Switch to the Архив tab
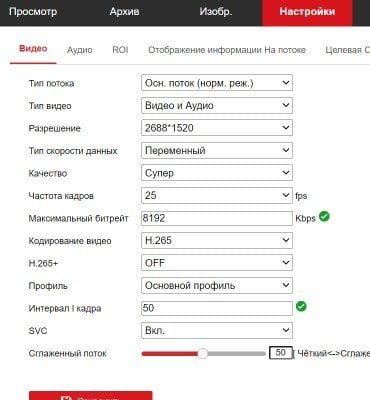Image resolution: width=370 pixels, height=400 pixels. [124, 12]
